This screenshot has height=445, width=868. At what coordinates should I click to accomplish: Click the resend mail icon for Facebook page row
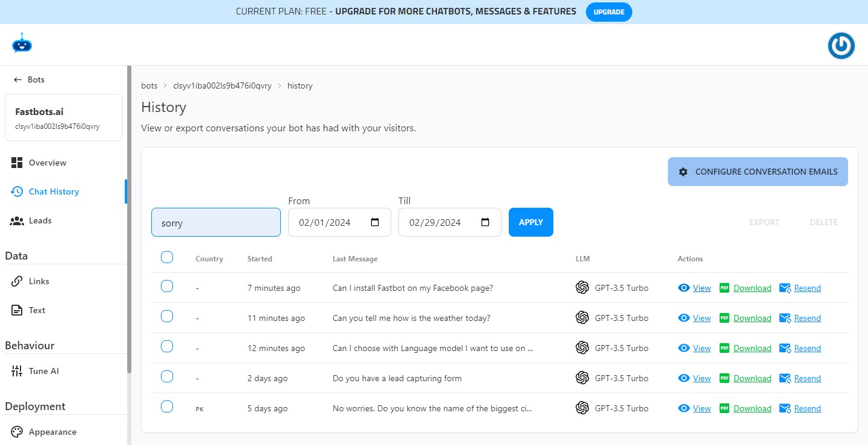785,288
